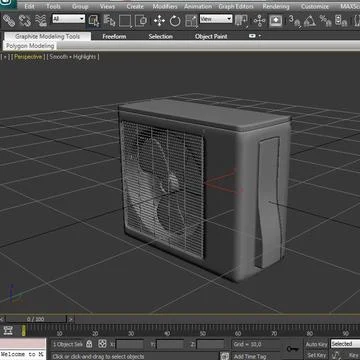Open the All selection filter dropdown

[69, 19]
